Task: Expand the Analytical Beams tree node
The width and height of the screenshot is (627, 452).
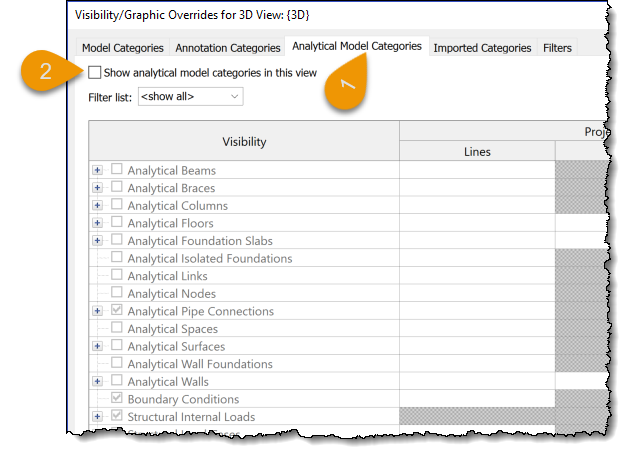Action: (x=98, y=171)
